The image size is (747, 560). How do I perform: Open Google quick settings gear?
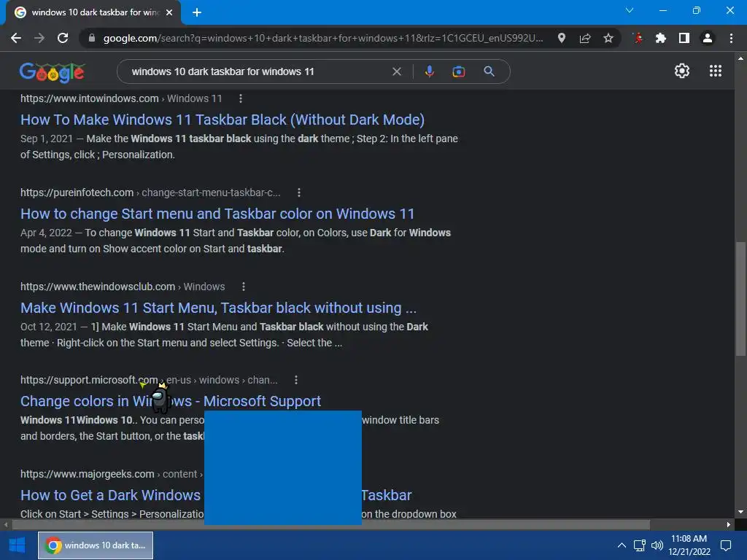pos(682,71)
